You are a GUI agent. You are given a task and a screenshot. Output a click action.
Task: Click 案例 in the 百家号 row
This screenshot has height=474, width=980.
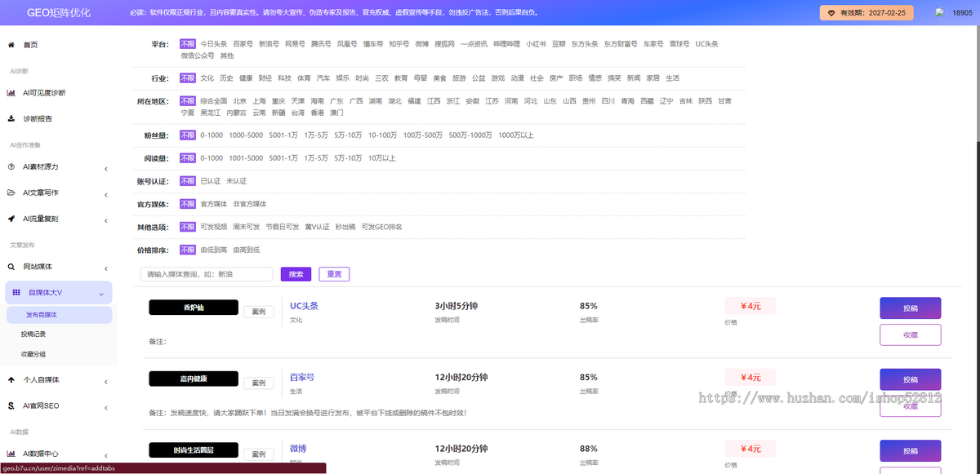pyautogui.click(x=258, y=383)
